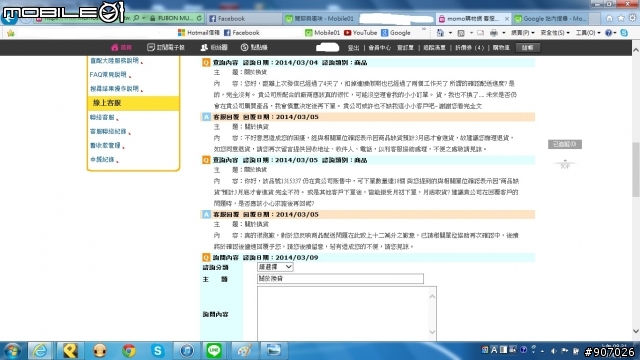Click the checkout button in top bar
Image resolution: width=640 pixels, height=360 pixels.
(x=527, y=48)
